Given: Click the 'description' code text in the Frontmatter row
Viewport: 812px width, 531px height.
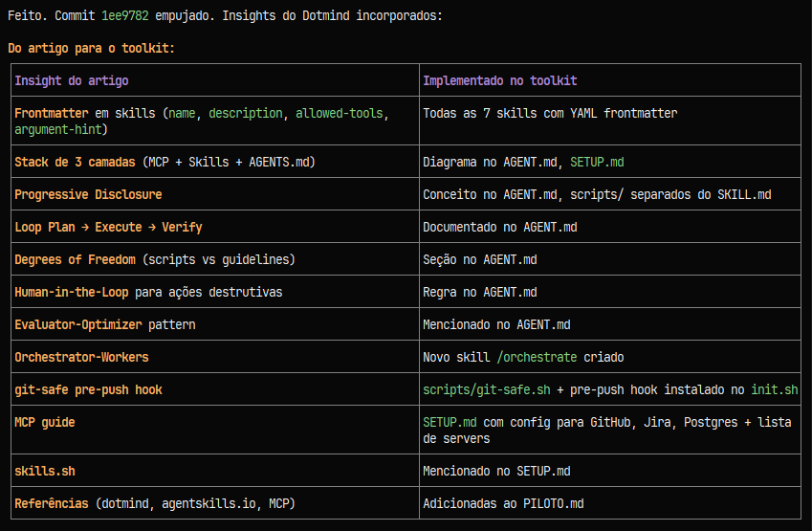Looking at the screenshot, I should [x=246, y=114].
